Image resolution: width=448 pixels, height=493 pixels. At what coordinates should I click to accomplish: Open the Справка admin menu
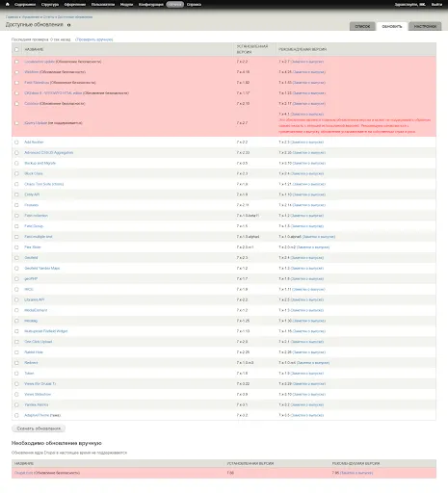tap(194, 5)
